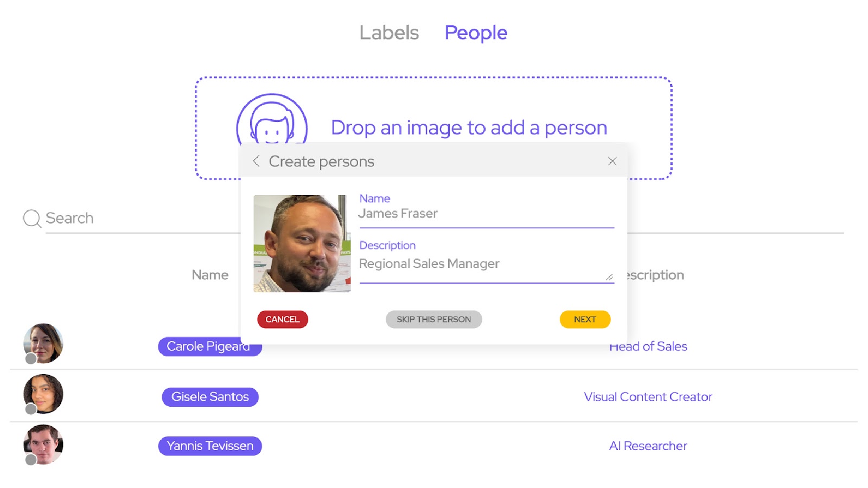Click the Search field
Screen dimensions: 868x488
point(163,218)
